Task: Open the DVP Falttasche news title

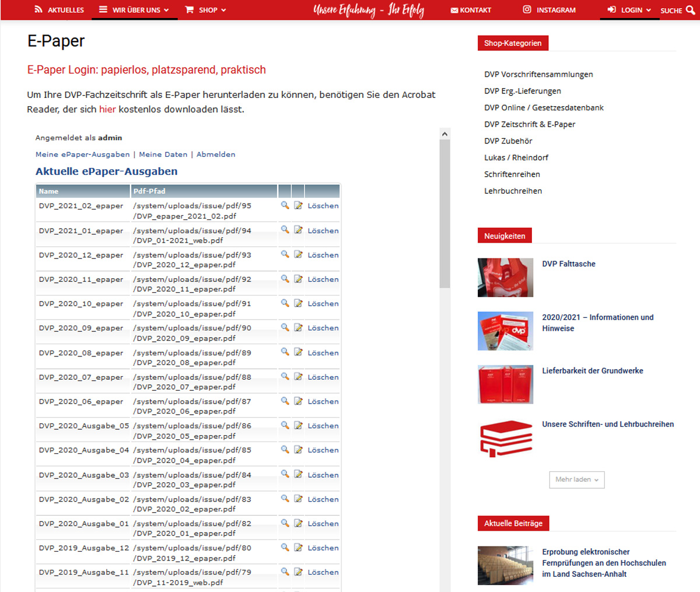Action: point(569,264)
